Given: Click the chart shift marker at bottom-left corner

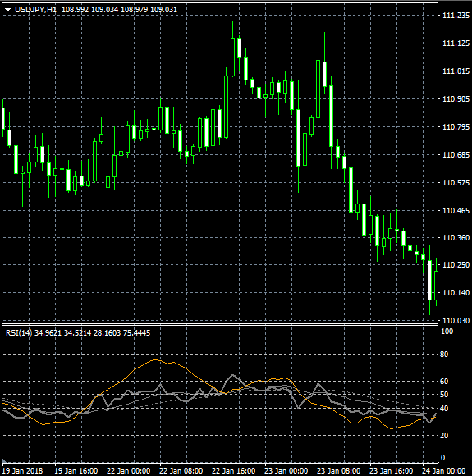Looking at the screenshot, I should (4, 460).
